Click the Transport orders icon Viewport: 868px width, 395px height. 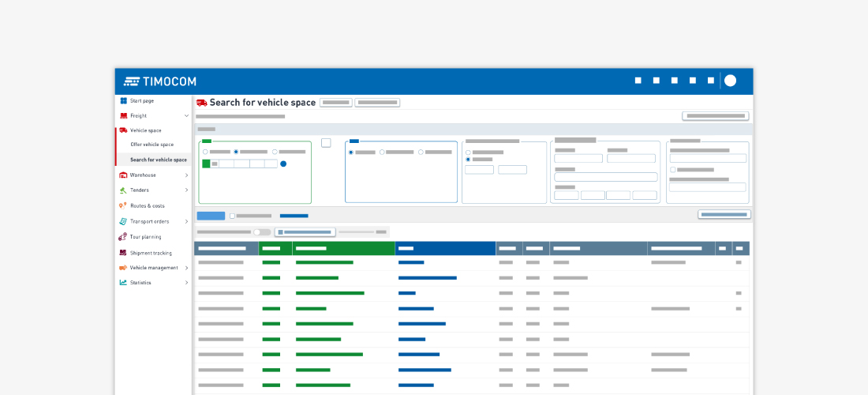tap(123, 221)
